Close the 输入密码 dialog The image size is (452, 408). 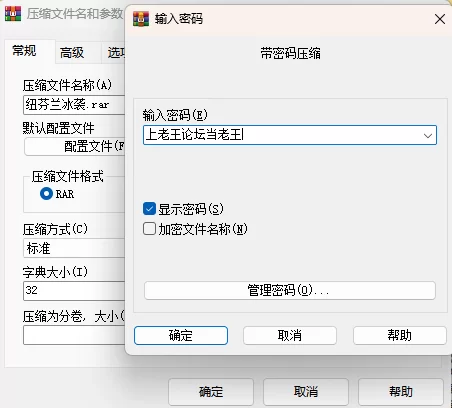[x=440, y=19]
